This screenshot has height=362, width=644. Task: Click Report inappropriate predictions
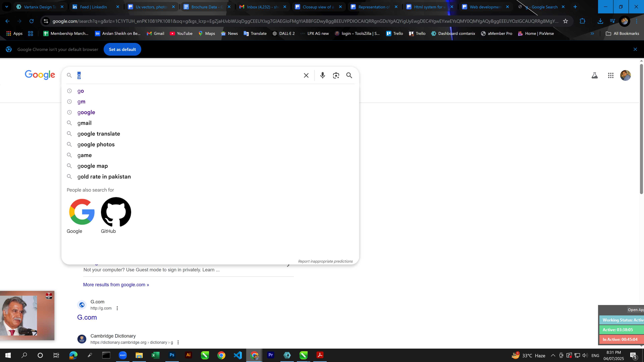325,261
